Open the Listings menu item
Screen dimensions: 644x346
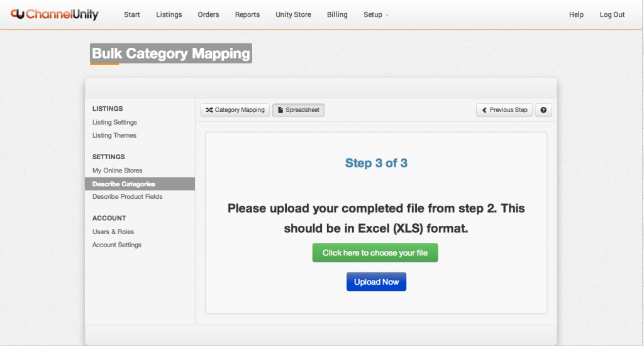click(x=169, y=14)
